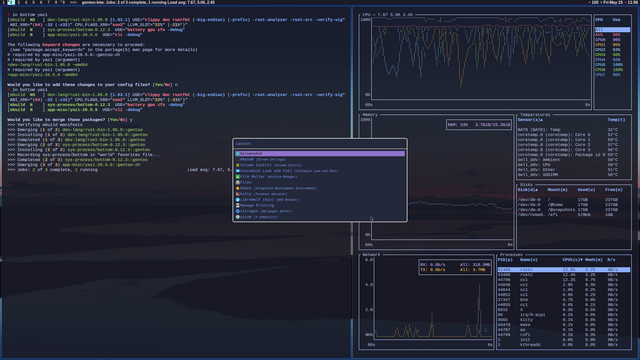Sort processes by CPU% column header

click(572, 260)
